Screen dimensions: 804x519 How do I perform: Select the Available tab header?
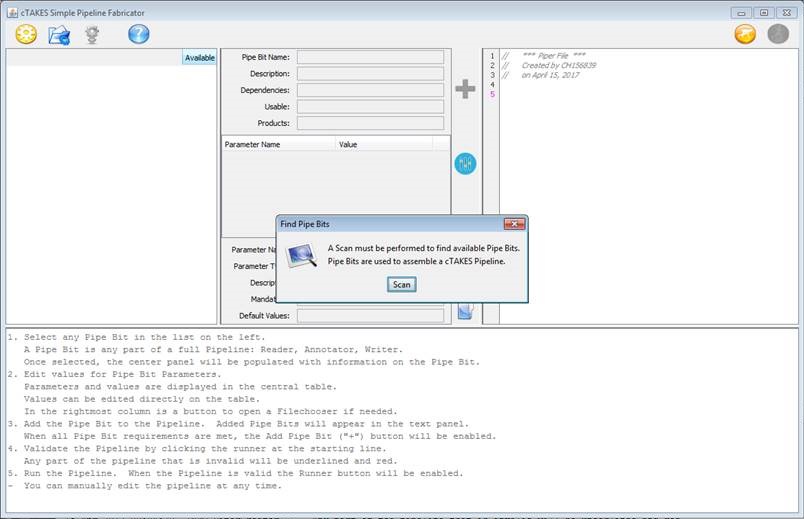[x=199, y=58]
